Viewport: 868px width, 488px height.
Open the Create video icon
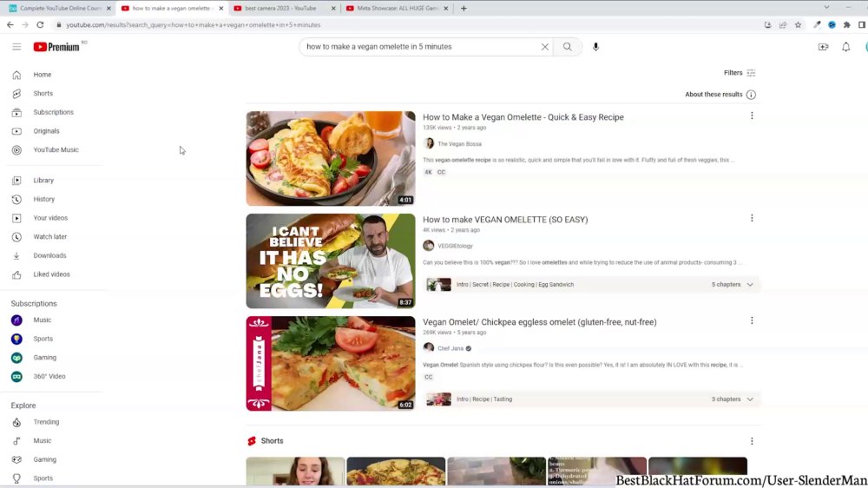(x=823, y=47)
